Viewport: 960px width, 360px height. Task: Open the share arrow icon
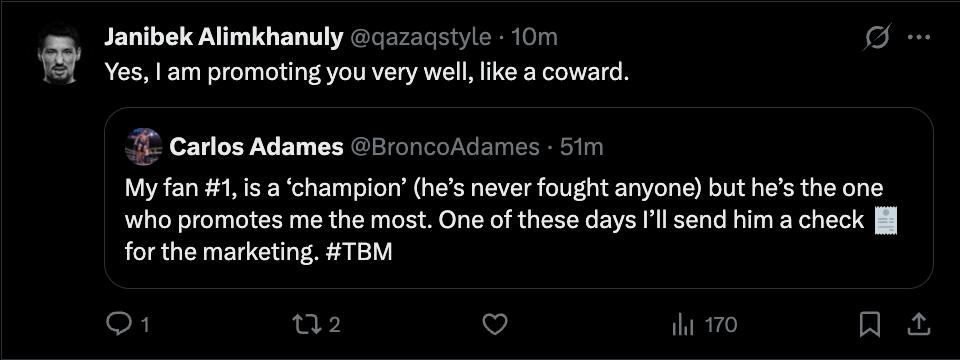click(917, 324)
